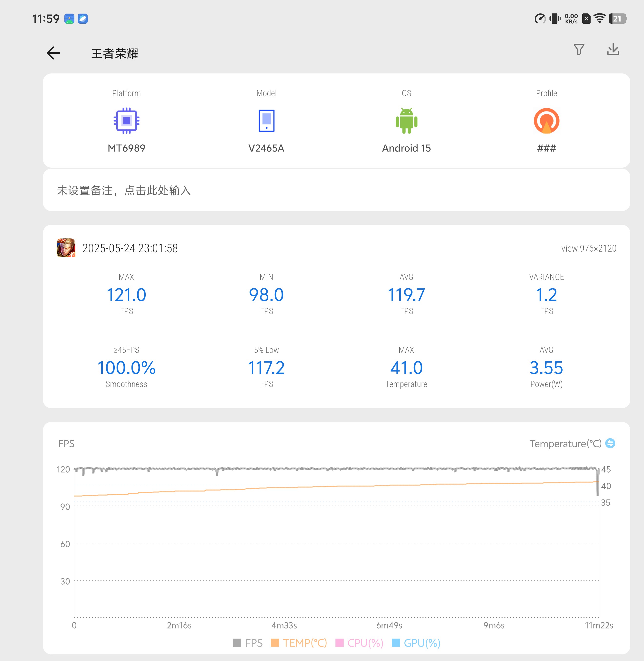Tap the Android OS robot icon
644x661 pixels.
point(407,121)
